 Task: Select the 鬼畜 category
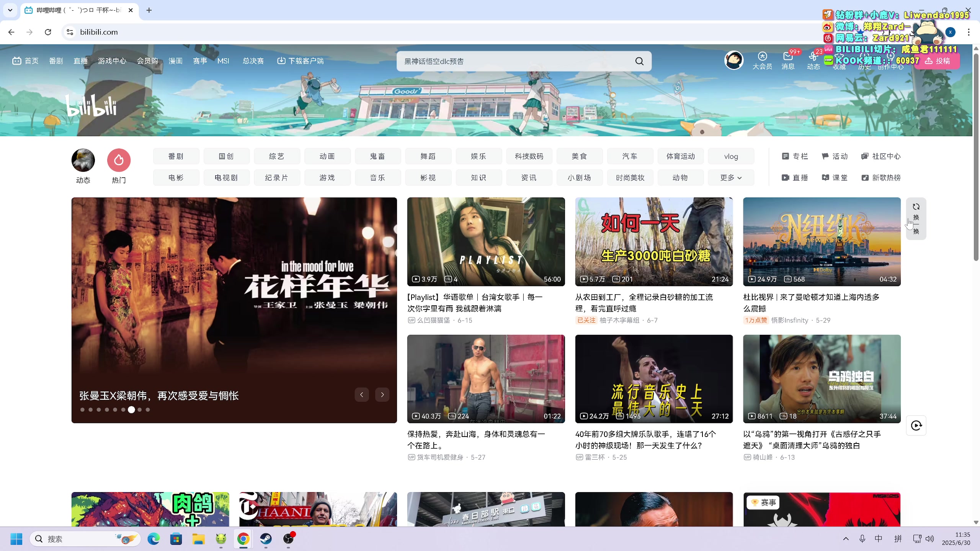377,156
